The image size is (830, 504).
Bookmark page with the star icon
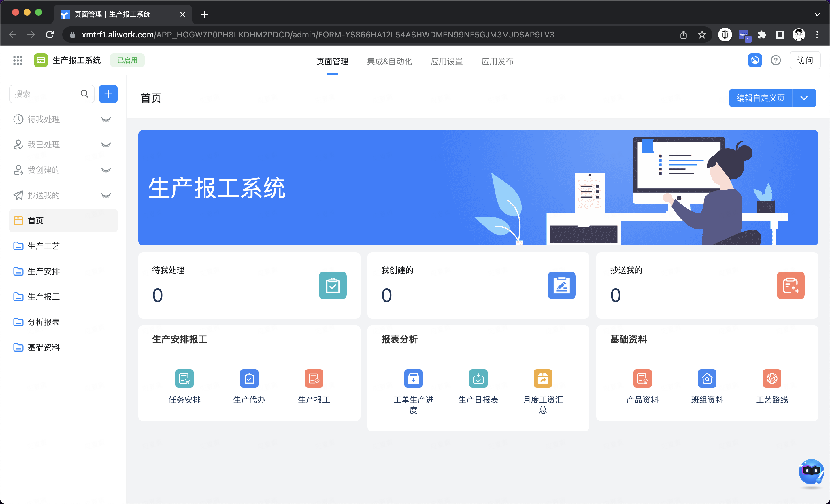pos(702,35)
